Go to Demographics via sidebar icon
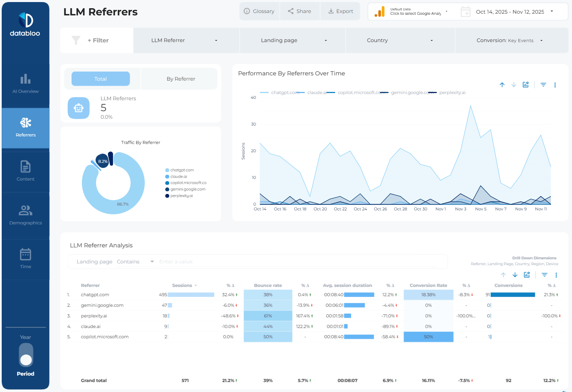The width and height of the screenshot is (572, 392). 25,210
